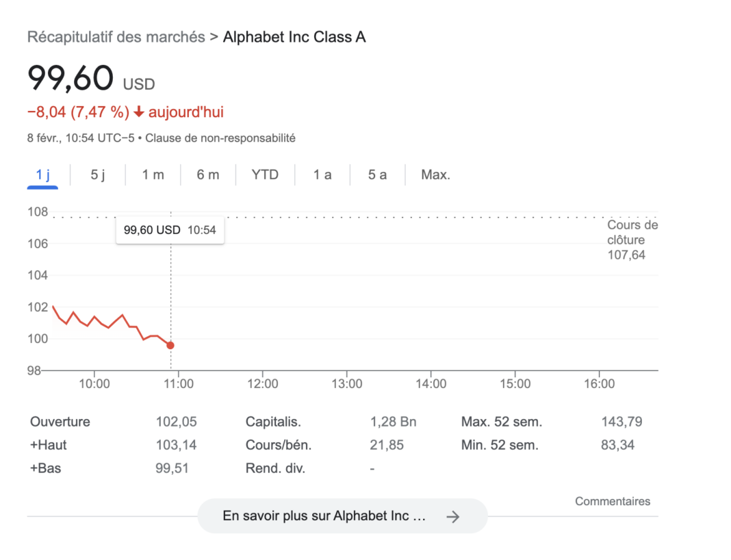Screen dimensions: 731x560
Task: Open the Commentaires feedback link
Action: 613,501
